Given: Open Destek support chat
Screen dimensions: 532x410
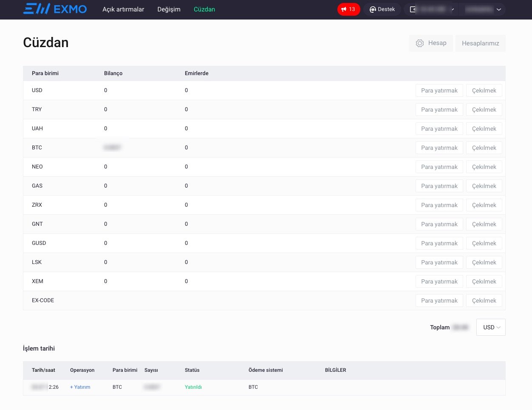Looking at the screenshot, I should click(382, 9).
